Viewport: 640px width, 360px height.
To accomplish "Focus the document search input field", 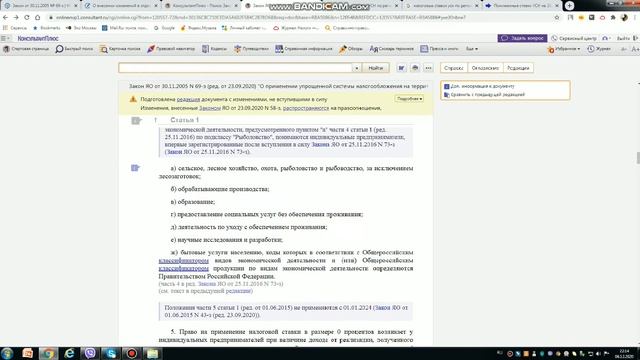I will (x=236, y=68).
